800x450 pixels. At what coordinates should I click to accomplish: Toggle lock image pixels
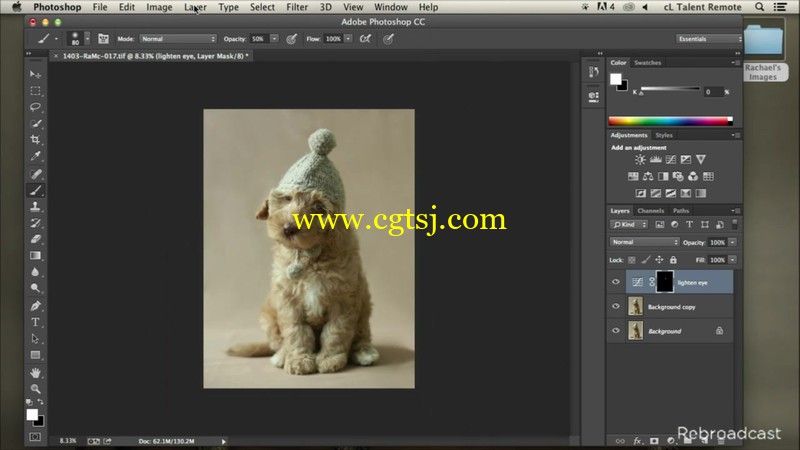(645, 260)
